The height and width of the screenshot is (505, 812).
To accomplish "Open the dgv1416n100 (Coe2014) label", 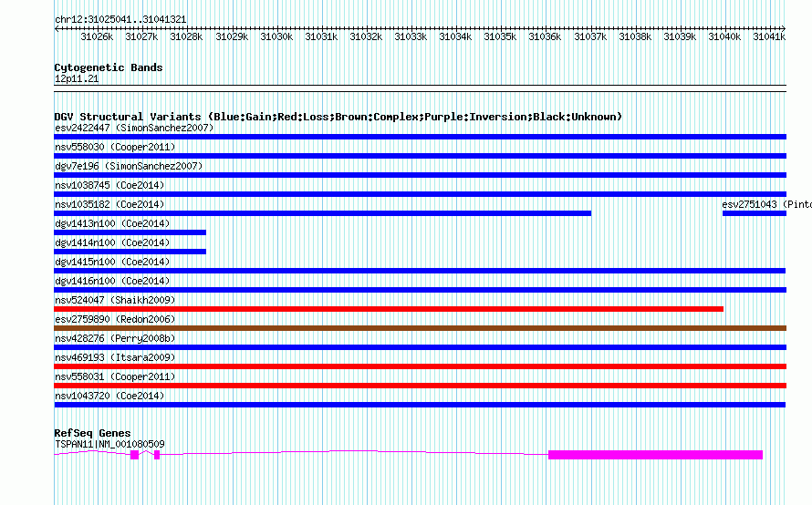I will (112, 281).
